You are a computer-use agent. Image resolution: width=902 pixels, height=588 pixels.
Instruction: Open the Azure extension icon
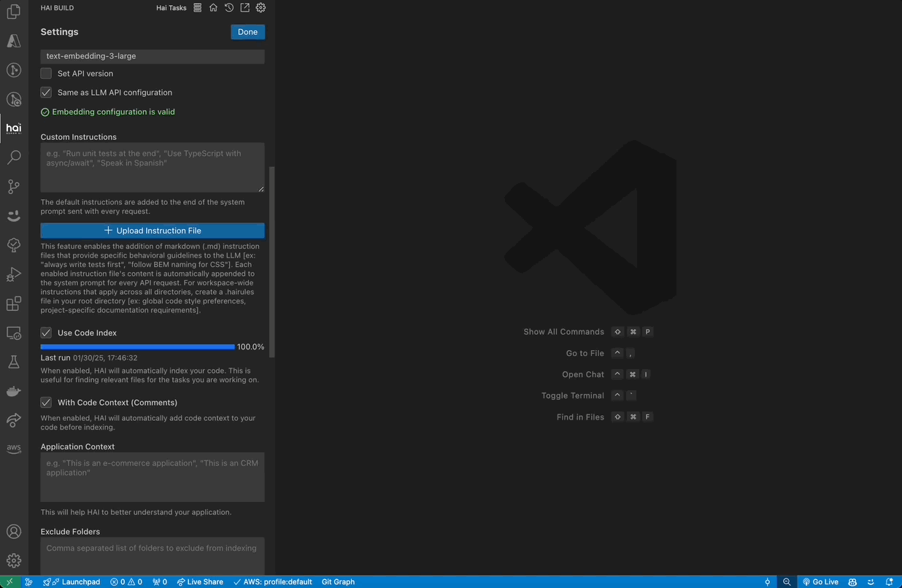[14, 41]
